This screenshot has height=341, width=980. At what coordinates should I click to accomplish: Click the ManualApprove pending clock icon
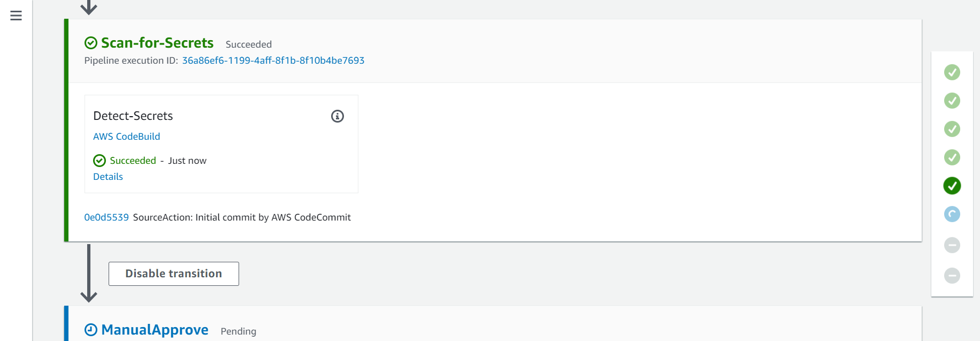pyautogui.click(x=91, y=330)
